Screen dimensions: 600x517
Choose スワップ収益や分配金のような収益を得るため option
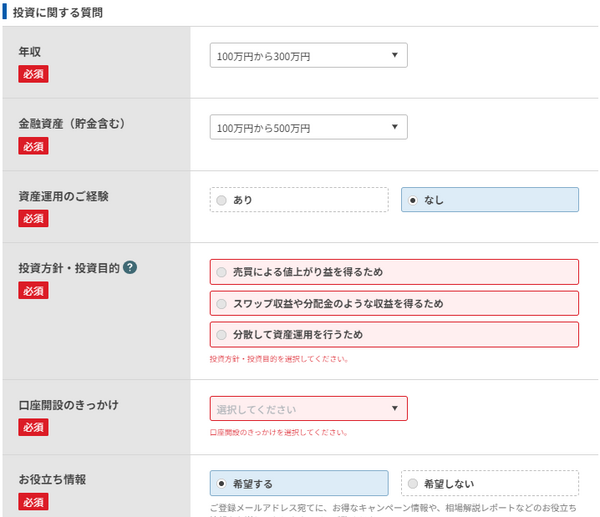pyautogui.click(x=394, y=303)
